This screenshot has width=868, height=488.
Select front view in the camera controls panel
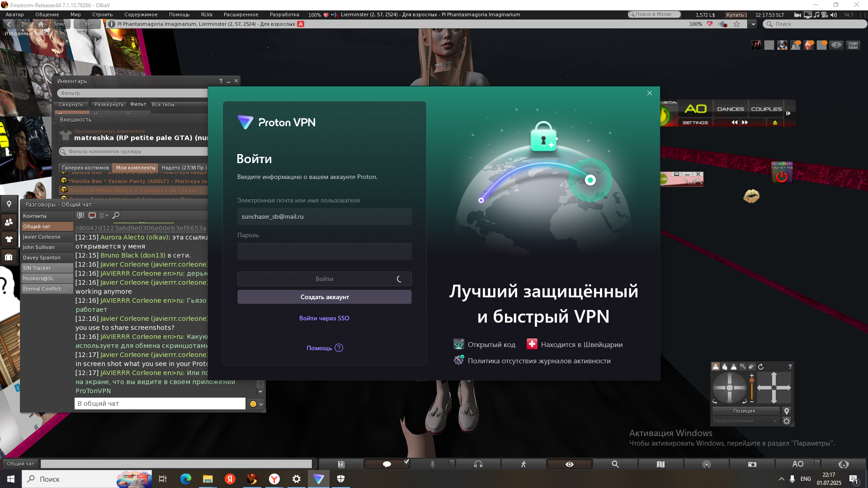click(716, 366)
